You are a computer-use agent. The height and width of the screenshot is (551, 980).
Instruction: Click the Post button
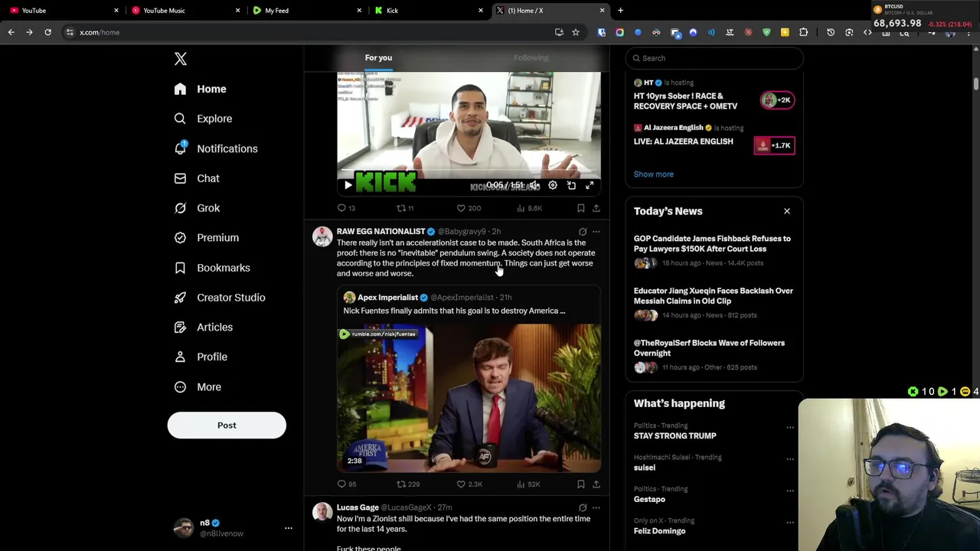click(x=227, y=425)
